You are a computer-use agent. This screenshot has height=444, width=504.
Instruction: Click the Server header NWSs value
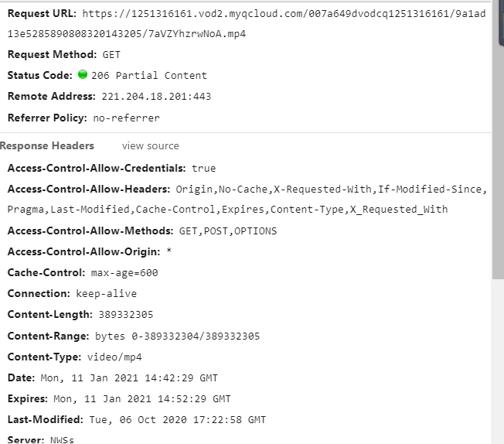pyautogui.click(x=62, y=439)
